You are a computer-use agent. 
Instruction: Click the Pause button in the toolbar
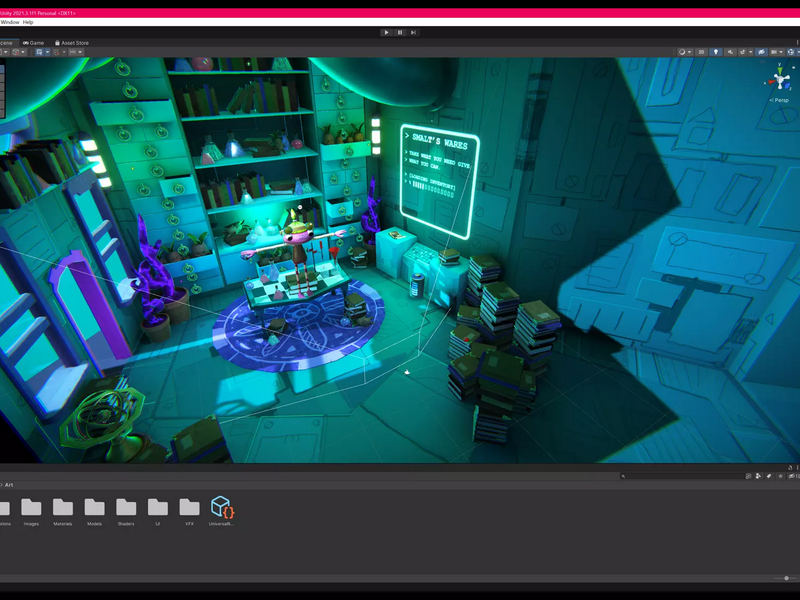click(400, 32)
